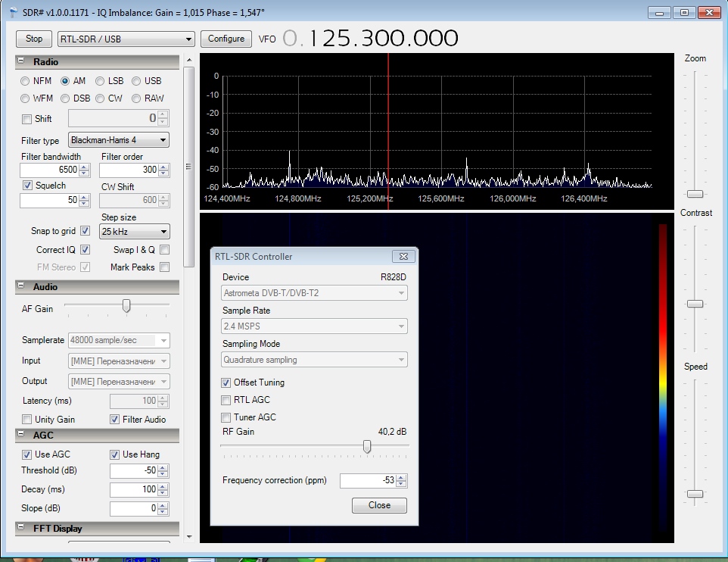The image size is (728, 562).
Task: Select the USB radio mode
Action: click(x=136, y=81)
